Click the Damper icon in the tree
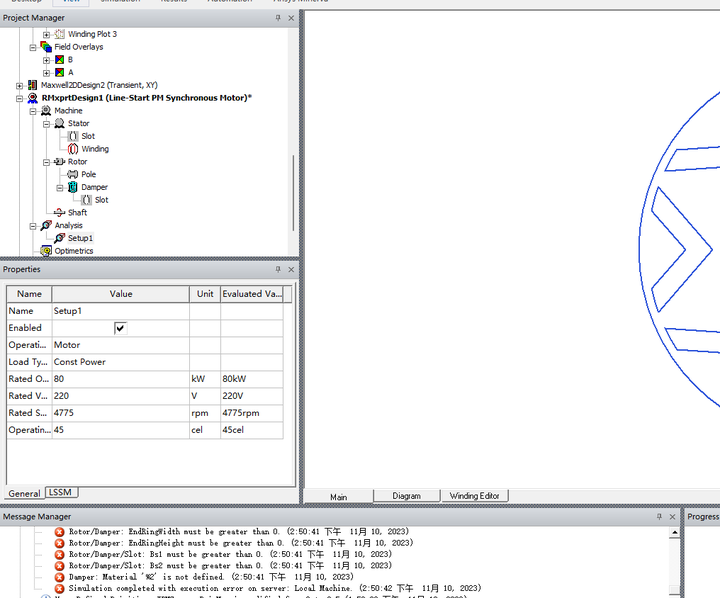The width and height of the screenshot is (720, 598). click(x=73, y=187)
